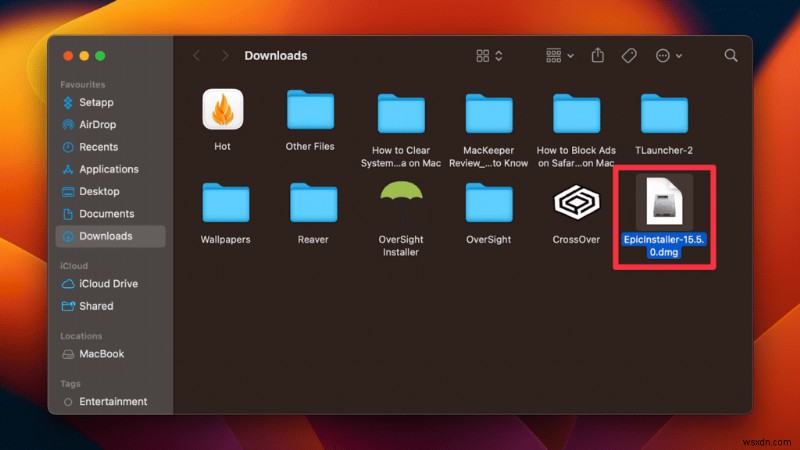The height and width of the screenshot is (450, 800).
Task: Select the TLauncher-2 folder
Action: point(664,113)
